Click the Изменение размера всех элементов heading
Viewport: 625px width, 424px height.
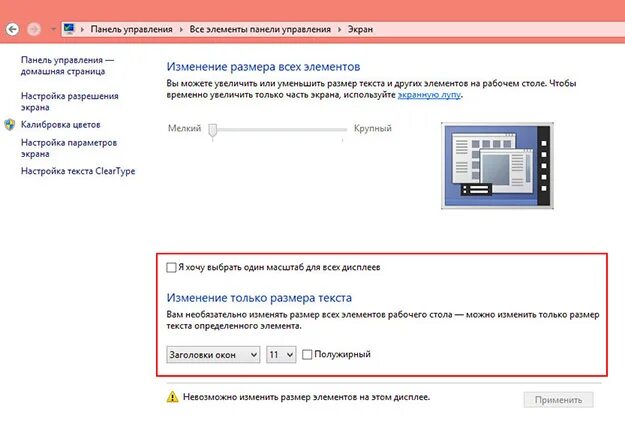point(263,67)
